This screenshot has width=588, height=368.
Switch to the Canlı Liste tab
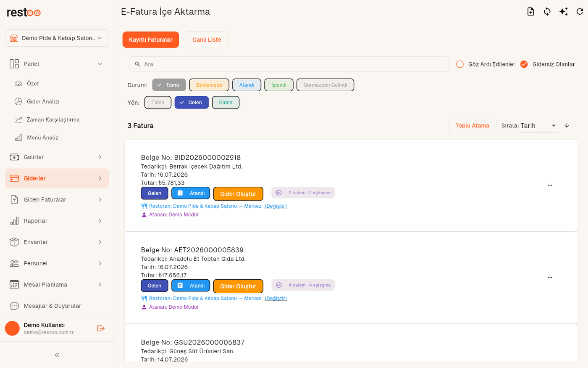click(x=207, y=40)
